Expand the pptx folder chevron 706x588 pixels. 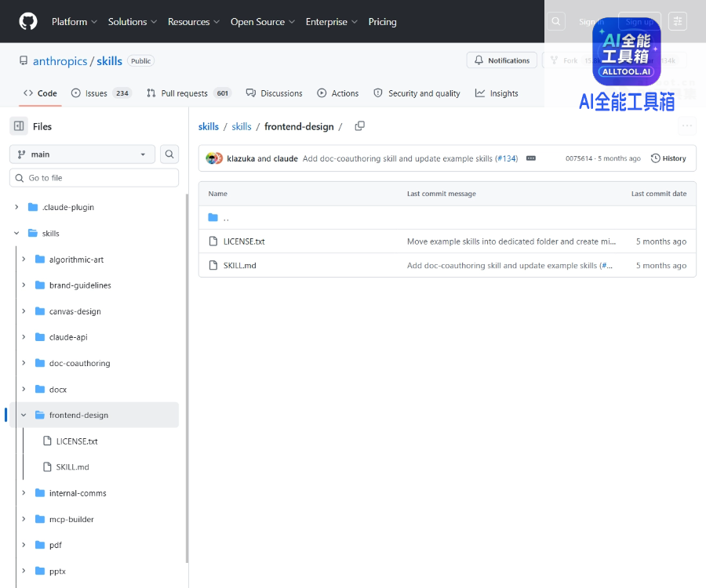click(24, 571)
